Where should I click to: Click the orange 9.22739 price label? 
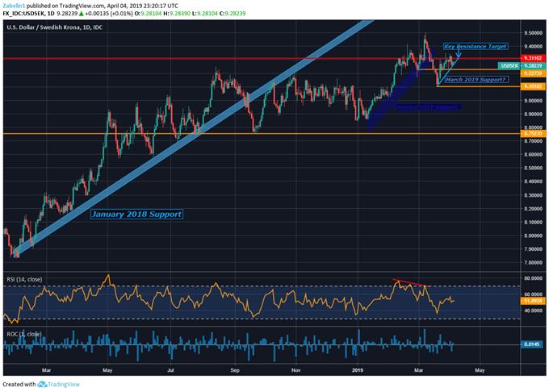pos(533,73)
